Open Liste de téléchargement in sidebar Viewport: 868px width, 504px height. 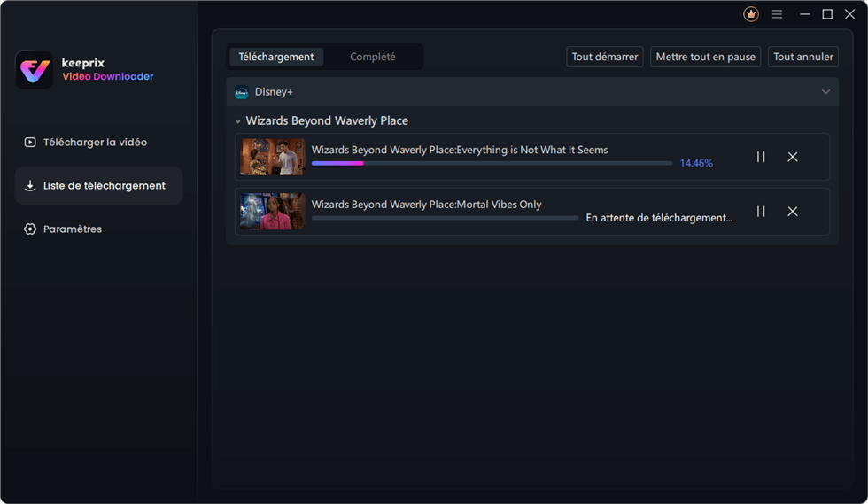[98, 185]
